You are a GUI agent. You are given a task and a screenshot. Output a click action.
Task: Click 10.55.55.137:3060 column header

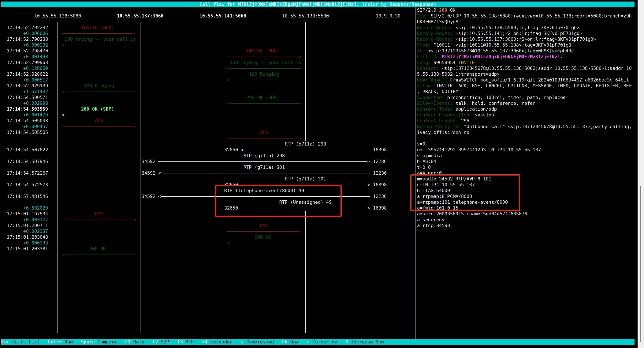coord(140,16)
